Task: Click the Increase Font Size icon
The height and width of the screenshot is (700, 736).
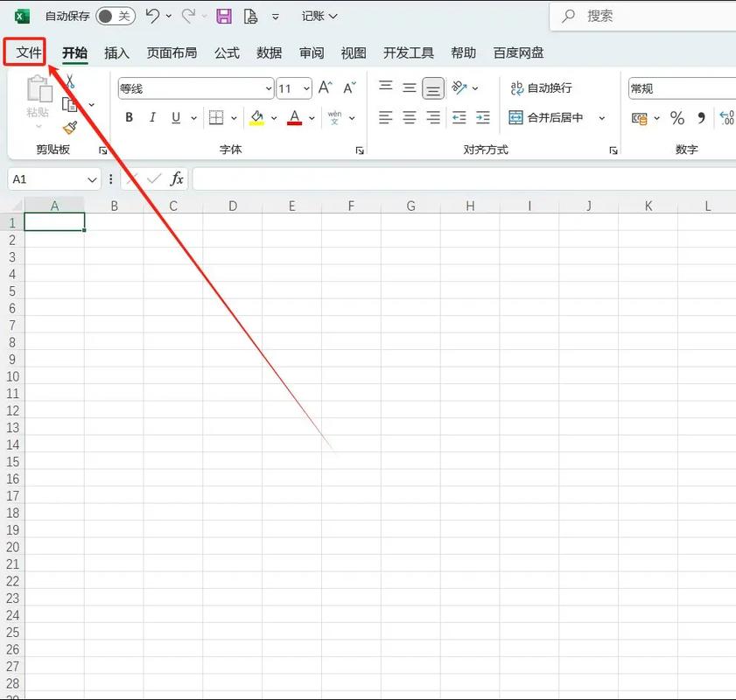Action: (x=326, y=87)
